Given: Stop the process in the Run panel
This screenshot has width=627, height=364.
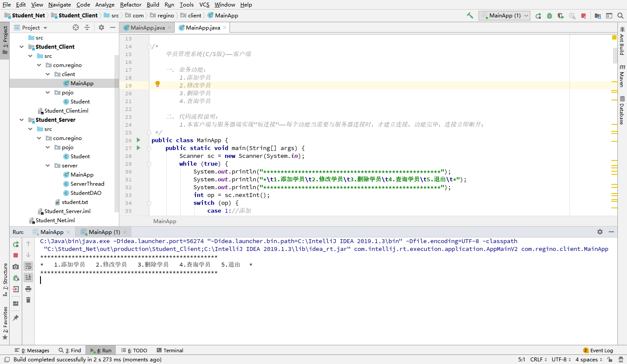Looking at the screenshot, I should [16, 255].
